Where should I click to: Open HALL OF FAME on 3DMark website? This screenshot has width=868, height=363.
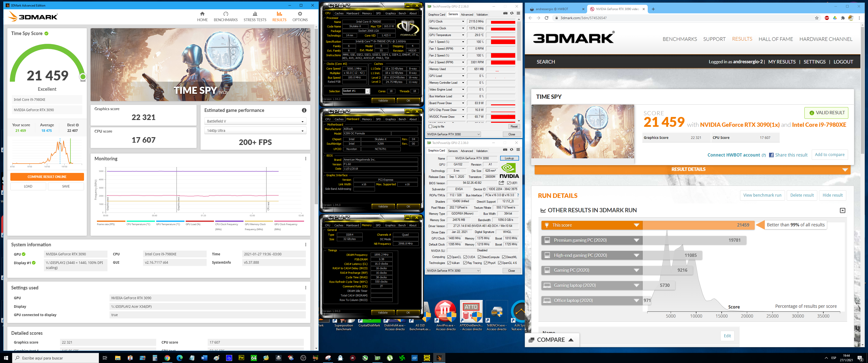(775, 39)
